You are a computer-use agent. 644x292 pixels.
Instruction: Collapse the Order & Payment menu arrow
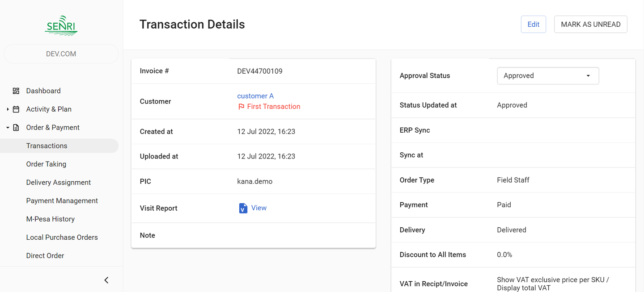tap(8, 128)
